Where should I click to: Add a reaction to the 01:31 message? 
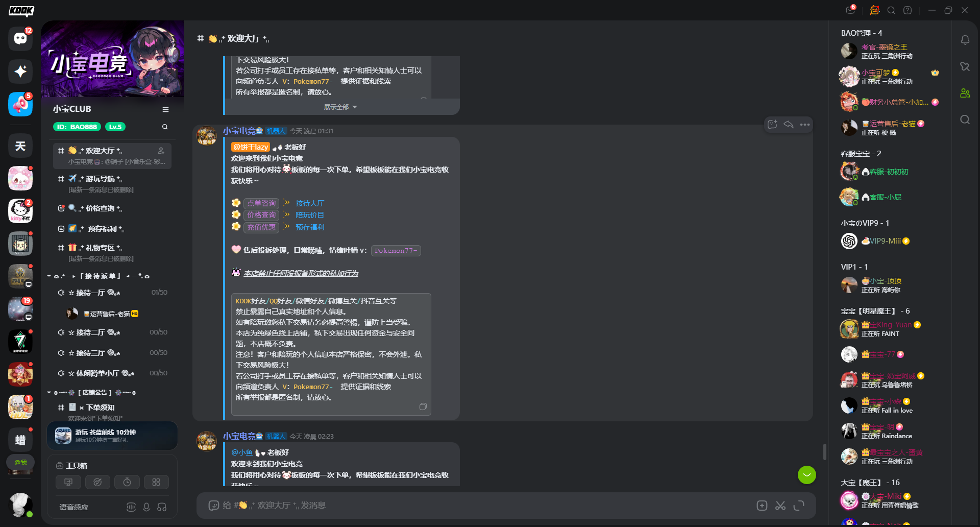click(772, 125)
